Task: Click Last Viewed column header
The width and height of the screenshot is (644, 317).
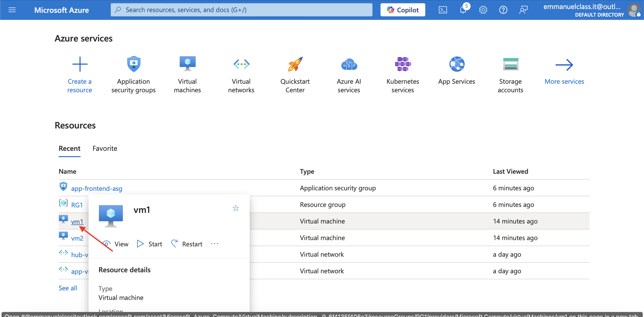Action: coord(510,171)
